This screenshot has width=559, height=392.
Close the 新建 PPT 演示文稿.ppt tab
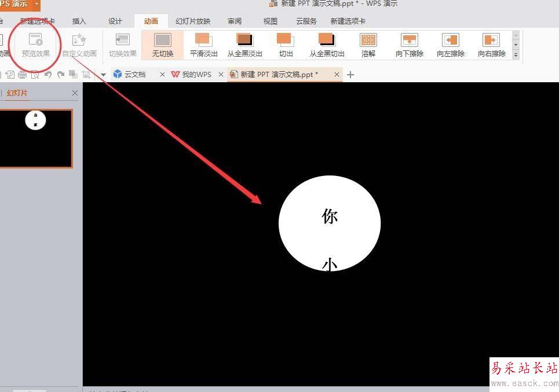(337, 75)
